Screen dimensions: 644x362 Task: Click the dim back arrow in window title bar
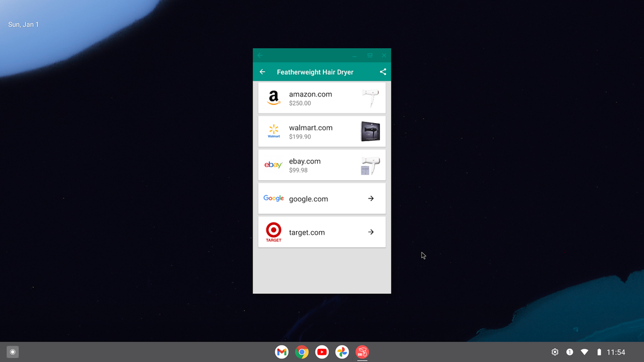[x=260, y=56]
